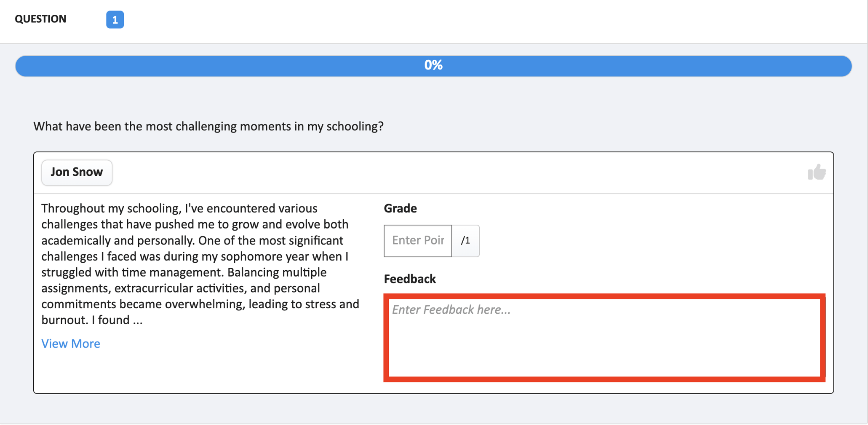Image resolution: width=868 pixels, height=425 pixels.
Task: Click the Jon Snow name button
Action: (x=77, y=172)
